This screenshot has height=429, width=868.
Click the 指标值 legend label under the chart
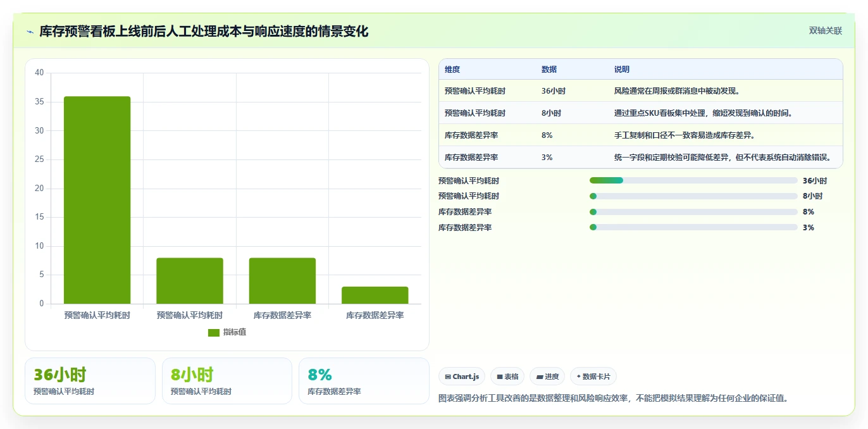click(x=235, y=333)
